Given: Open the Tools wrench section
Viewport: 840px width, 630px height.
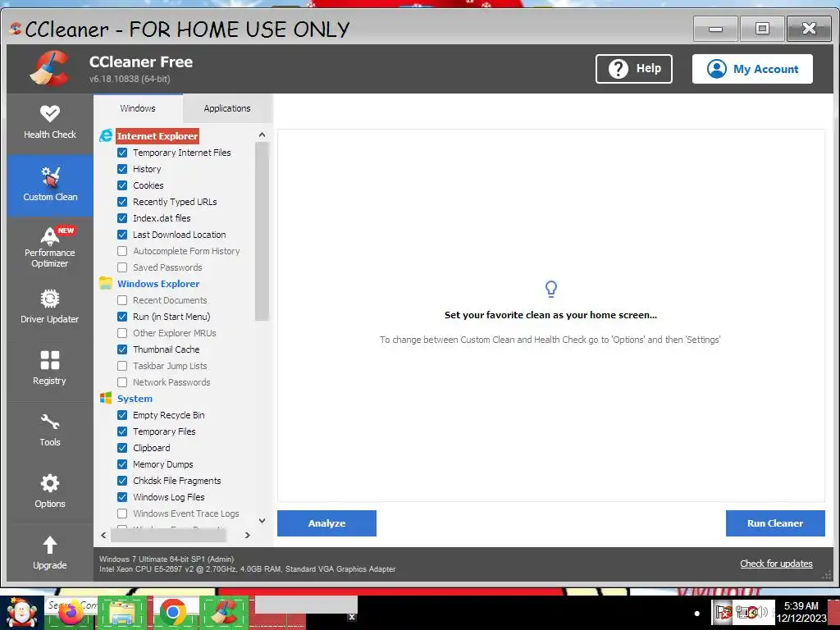Looking at the screenshot, I should click(50, 431).
